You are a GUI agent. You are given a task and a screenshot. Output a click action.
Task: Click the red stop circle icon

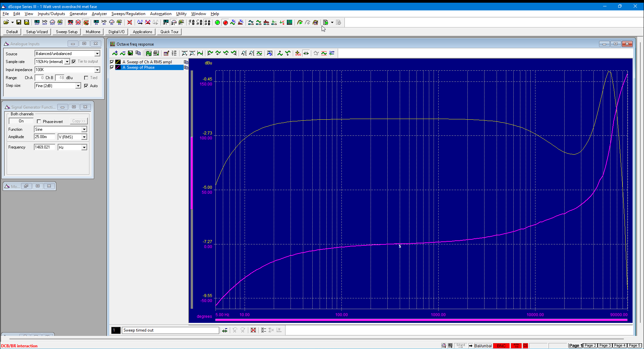[x=225, y=22]
